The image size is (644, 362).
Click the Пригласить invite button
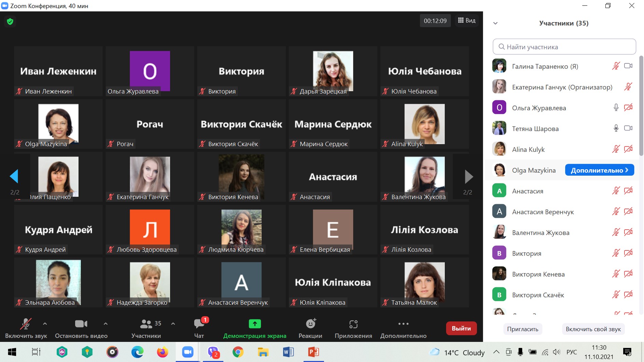[x=522, y=329]
